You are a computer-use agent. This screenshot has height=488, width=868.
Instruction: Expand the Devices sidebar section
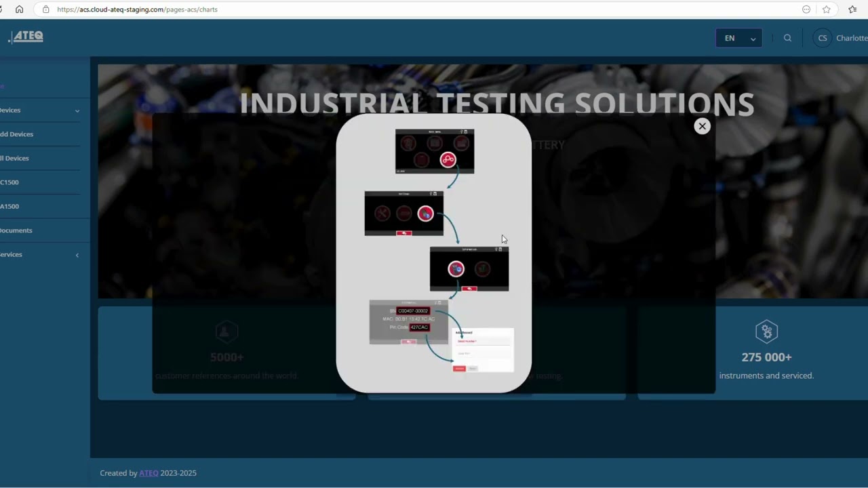click(x=40, y=110)
